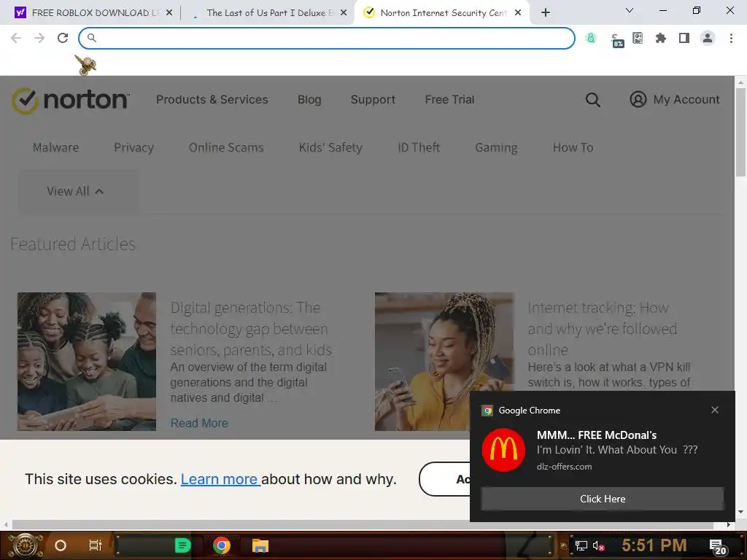
Task: Select the ID Theft category
Action: pos(419,147)
